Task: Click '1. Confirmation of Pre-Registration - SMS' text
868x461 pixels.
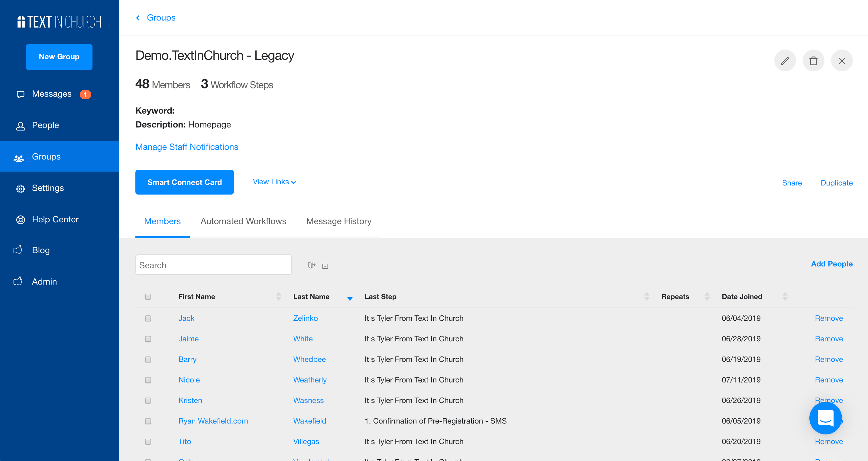Action: 435,421
